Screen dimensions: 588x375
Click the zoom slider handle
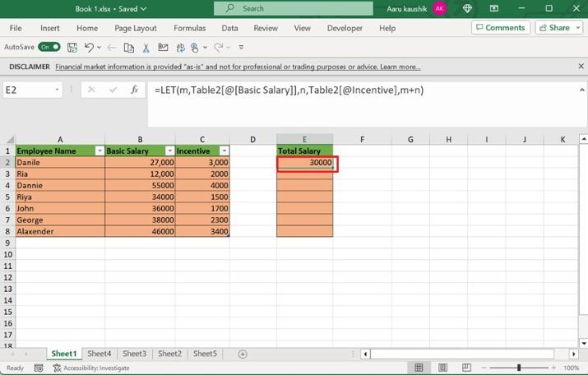click(518, 368)
